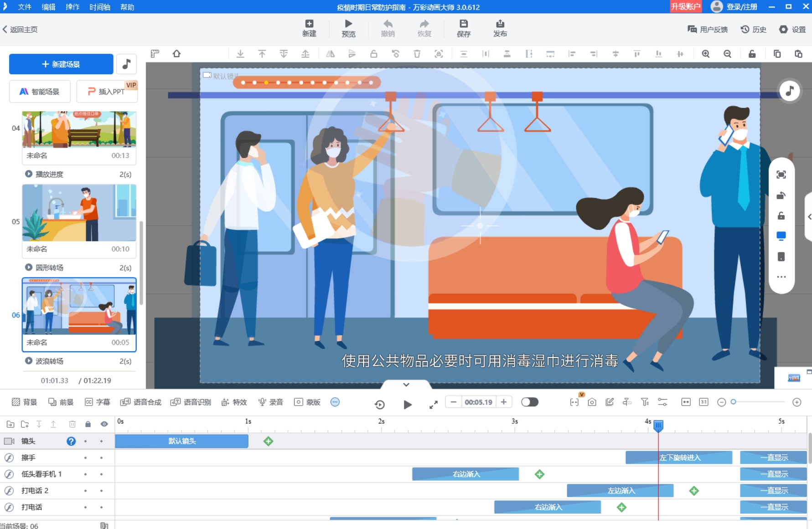Toggle the switch next to time field
The height and width of the screenshot is (529, 812).
530,402
